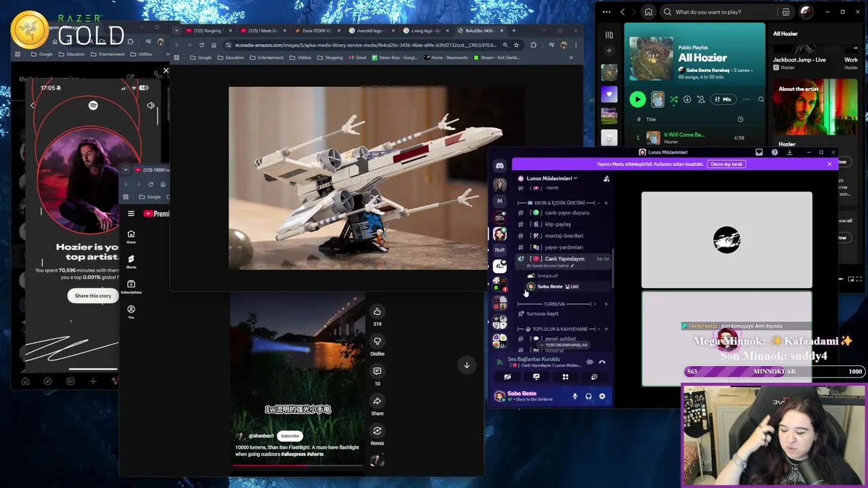Toggle shuffle in Spotify playlist controls
The height and width of the screenshot is (488, 868).
pyautogui.click(x=673, y=100)
